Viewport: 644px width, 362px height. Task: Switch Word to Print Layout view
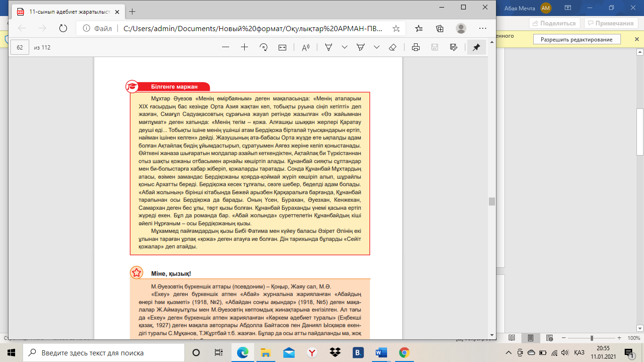[530, 338]
